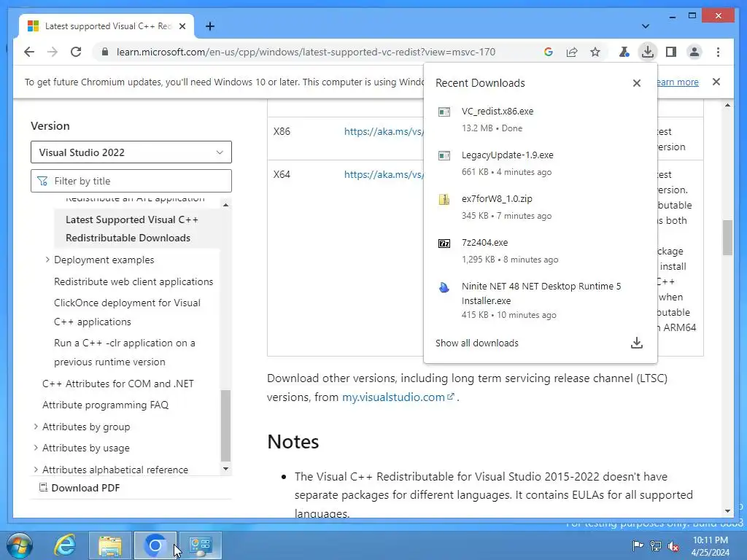Click the VC_redist.x86.exe file icon
The height and width of the screenshot is (560, 747).
pyautogui.click(x=444, y=112)
